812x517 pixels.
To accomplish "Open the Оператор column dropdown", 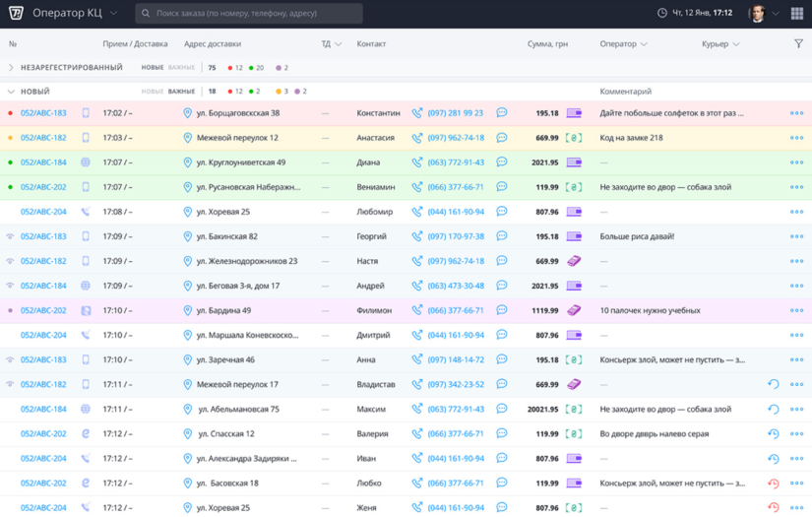I will tap(623, 44).
